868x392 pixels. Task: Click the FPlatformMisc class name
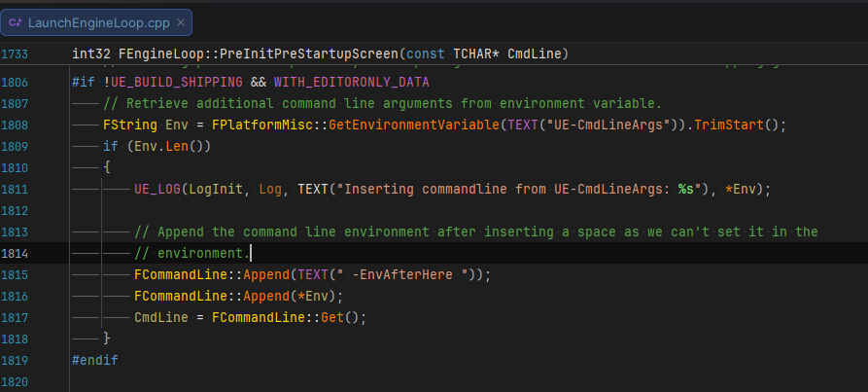tap(261, 125)
